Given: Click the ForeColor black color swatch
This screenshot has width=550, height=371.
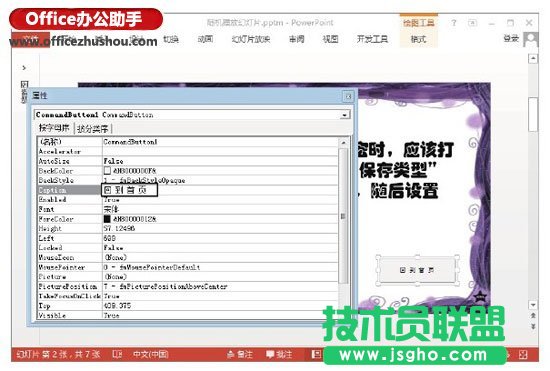Looking at the screenshot, I should coord(107,219).
